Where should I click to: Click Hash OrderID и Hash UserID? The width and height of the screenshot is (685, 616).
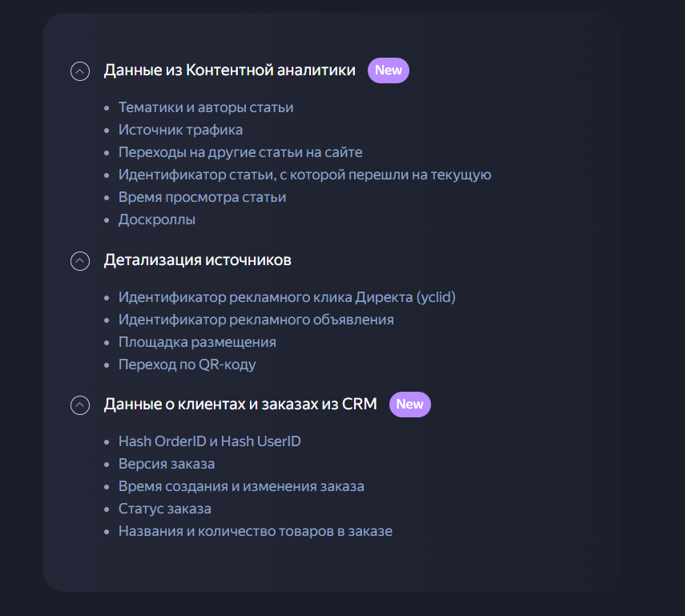(x=208, y=441)
